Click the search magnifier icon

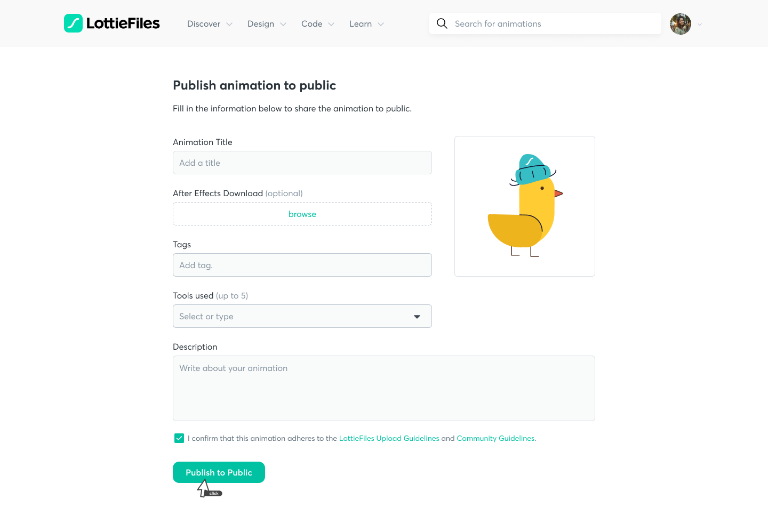pyautogui.click(x=442, y=23)
